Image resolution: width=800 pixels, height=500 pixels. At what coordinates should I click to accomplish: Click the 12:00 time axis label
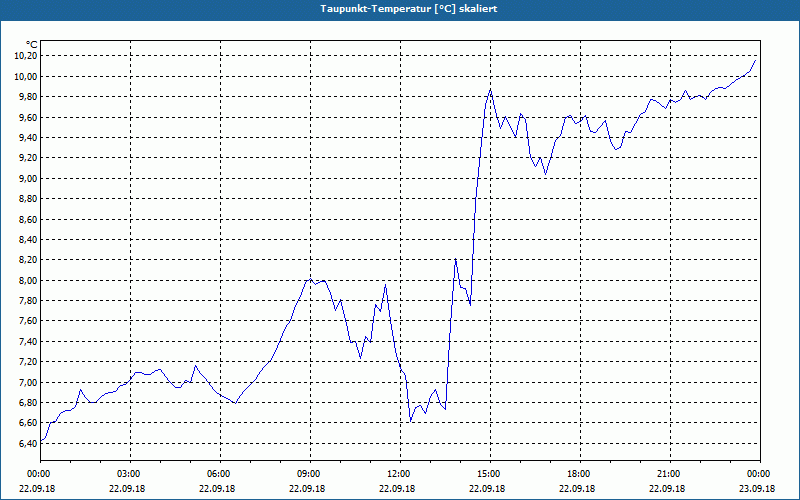[400, 474]
